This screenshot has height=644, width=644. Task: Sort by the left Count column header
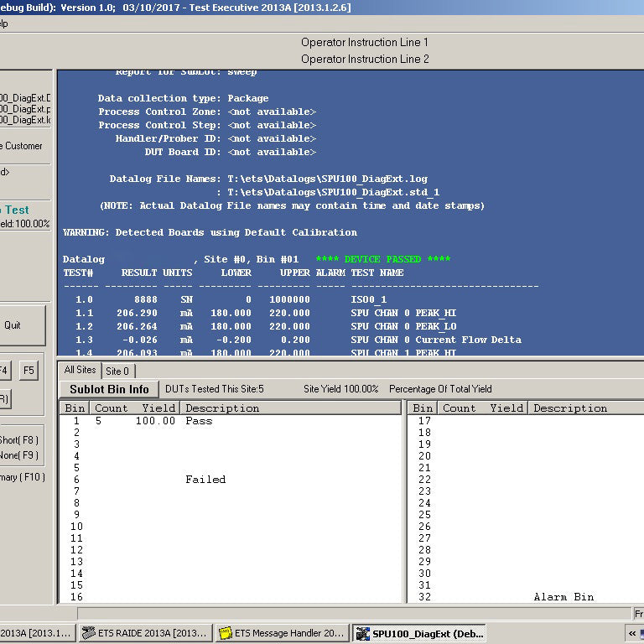[x=111, y=408]
